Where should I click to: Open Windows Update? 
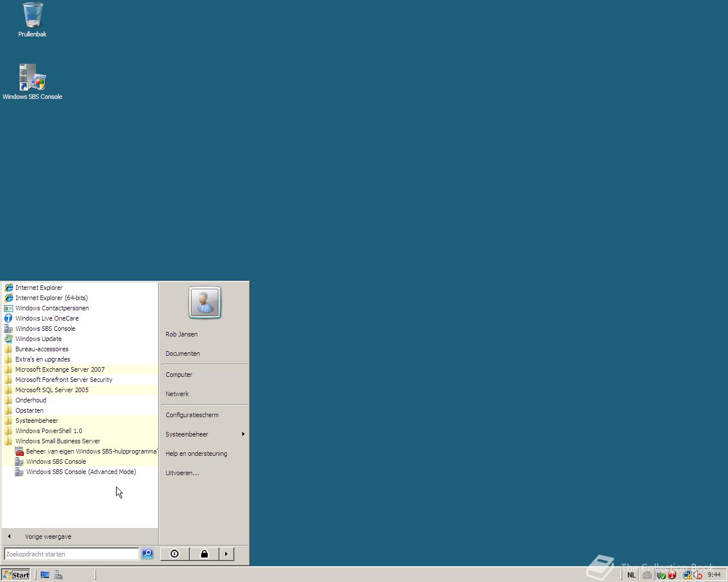pos(80,339)
